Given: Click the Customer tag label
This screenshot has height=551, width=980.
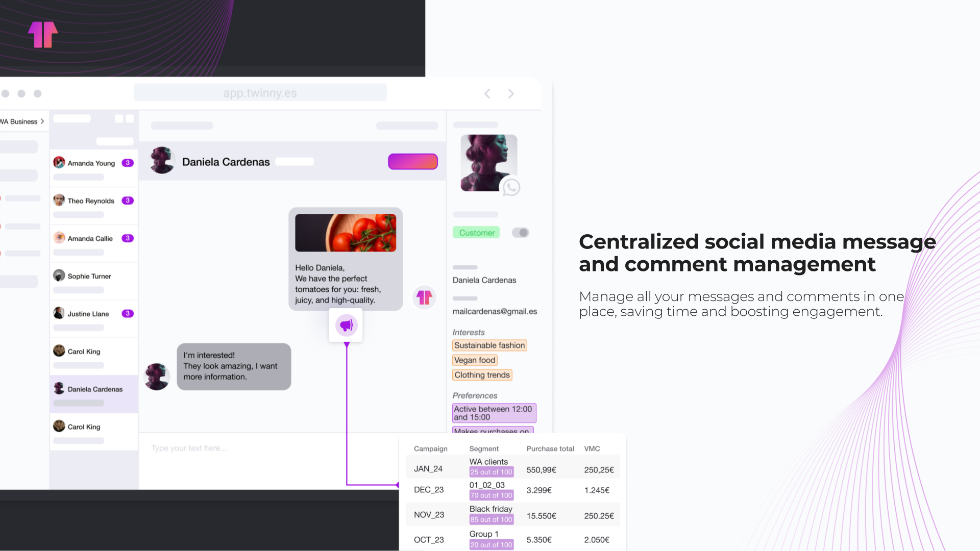Looking at the screenshot, I should click(x=476, y=233).
